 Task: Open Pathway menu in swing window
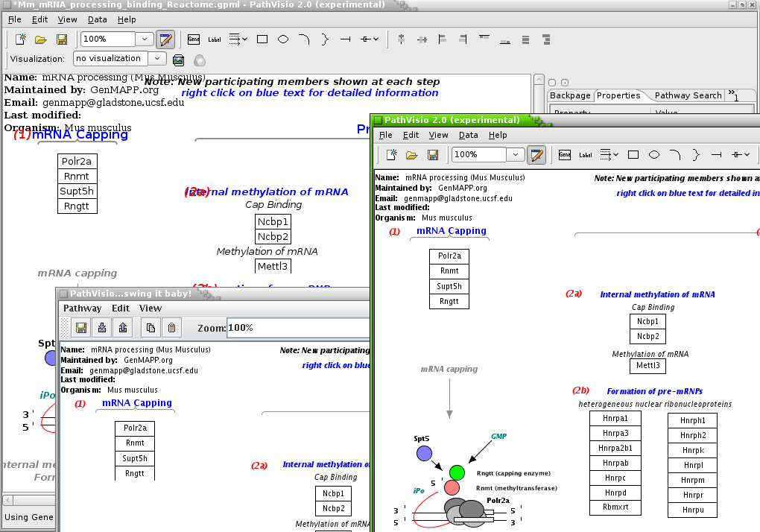coord(83,308)
